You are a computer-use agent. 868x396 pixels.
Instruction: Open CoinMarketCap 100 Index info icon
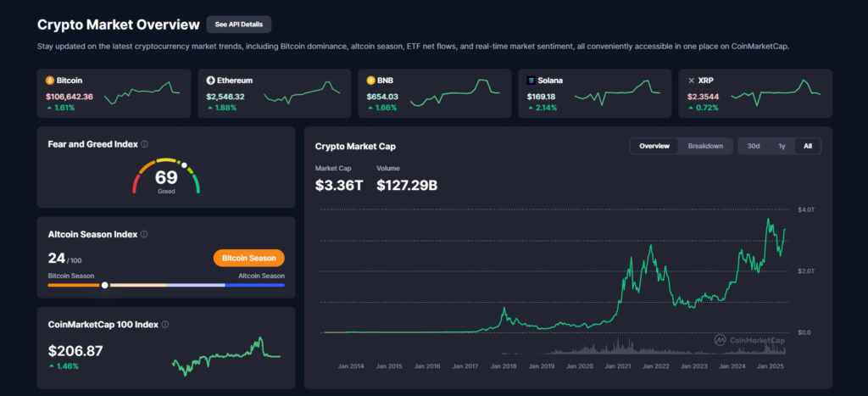click(165, 325)
